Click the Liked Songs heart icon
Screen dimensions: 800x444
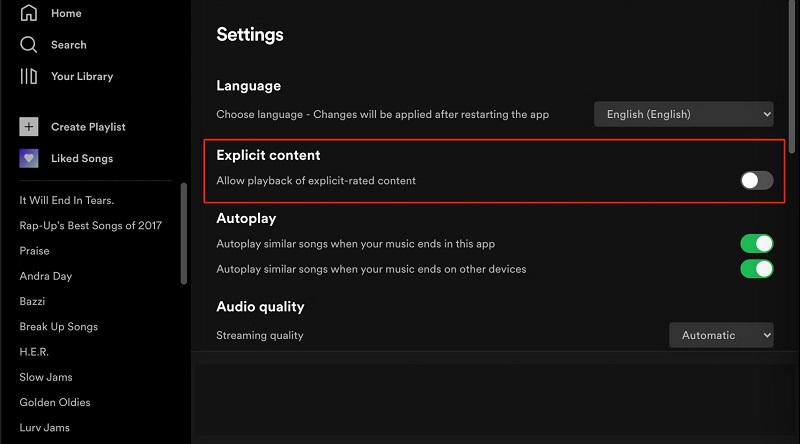point(29,158)
